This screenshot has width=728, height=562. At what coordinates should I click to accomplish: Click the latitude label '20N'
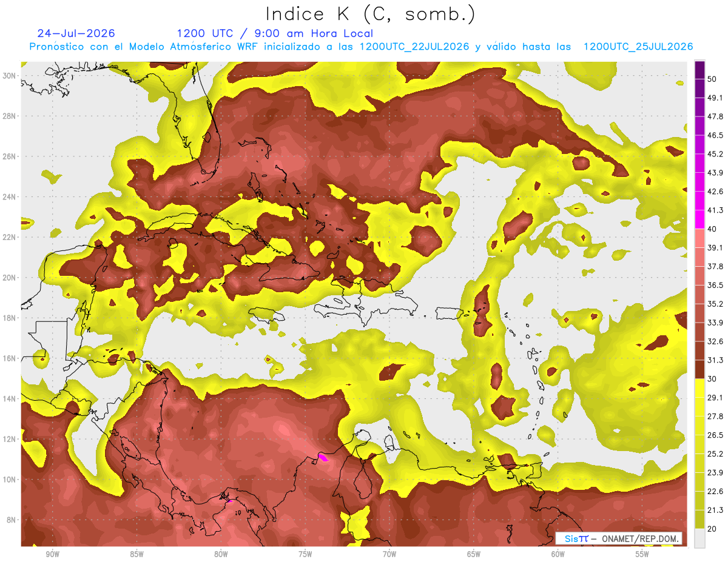9,278
